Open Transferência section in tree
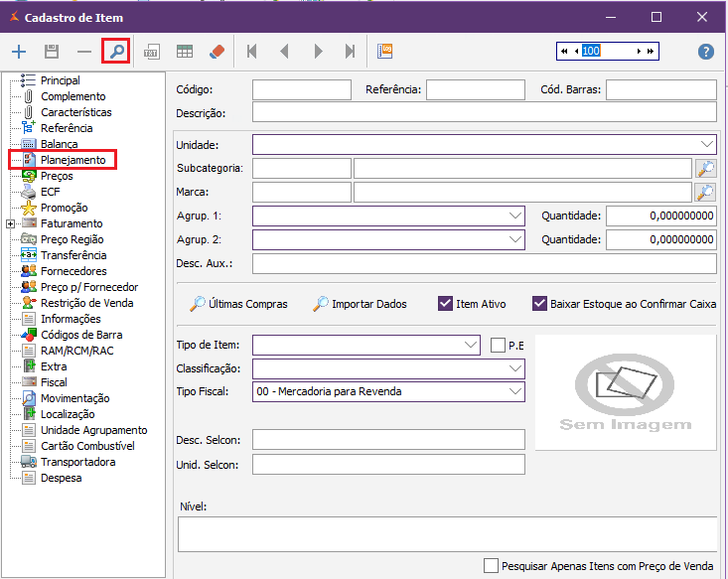The width and height of the screenshot is (728, 579). click(x=73, y=255)
